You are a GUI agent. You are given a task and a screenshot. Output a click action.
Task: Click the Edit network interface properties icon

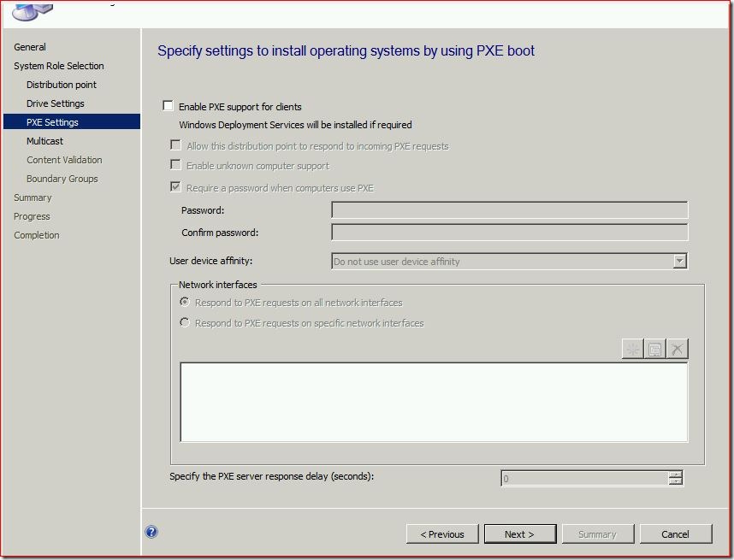pyautogui.click(x=655, y=349)
